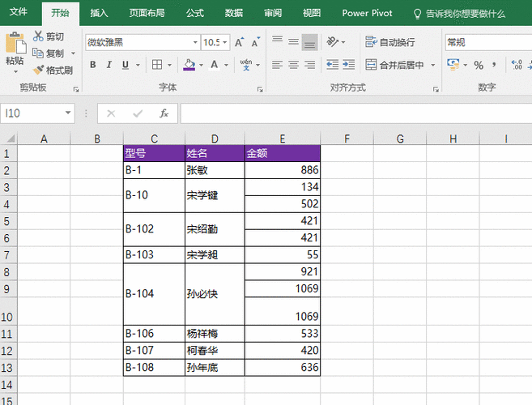Open the font name 微软雅黑 dropdown

point(195,42)
